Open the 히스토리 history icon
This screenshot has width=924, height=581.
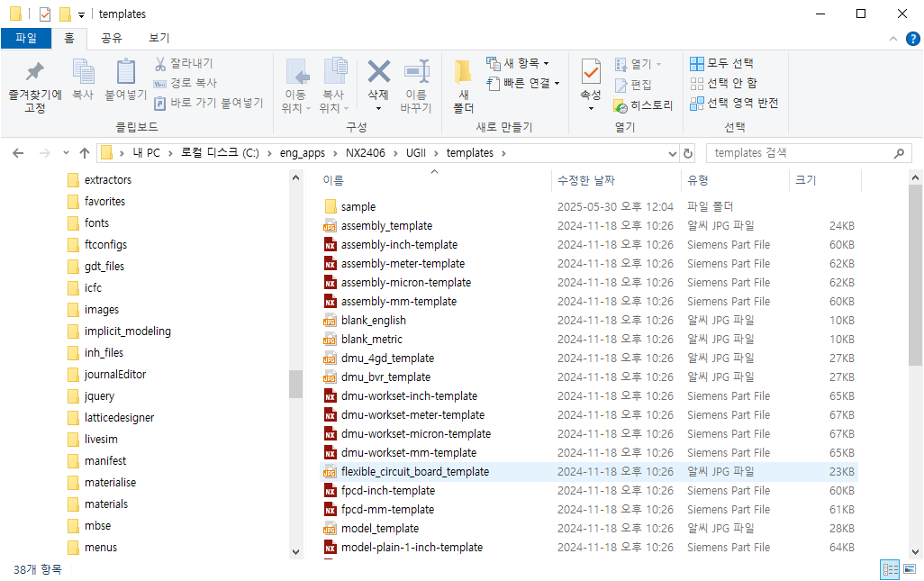coord(621,105)
